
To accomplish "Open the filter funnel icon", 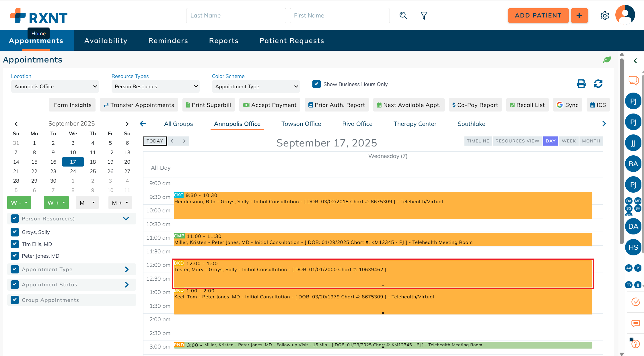I will pyautogui.click(x=424, y=15).
